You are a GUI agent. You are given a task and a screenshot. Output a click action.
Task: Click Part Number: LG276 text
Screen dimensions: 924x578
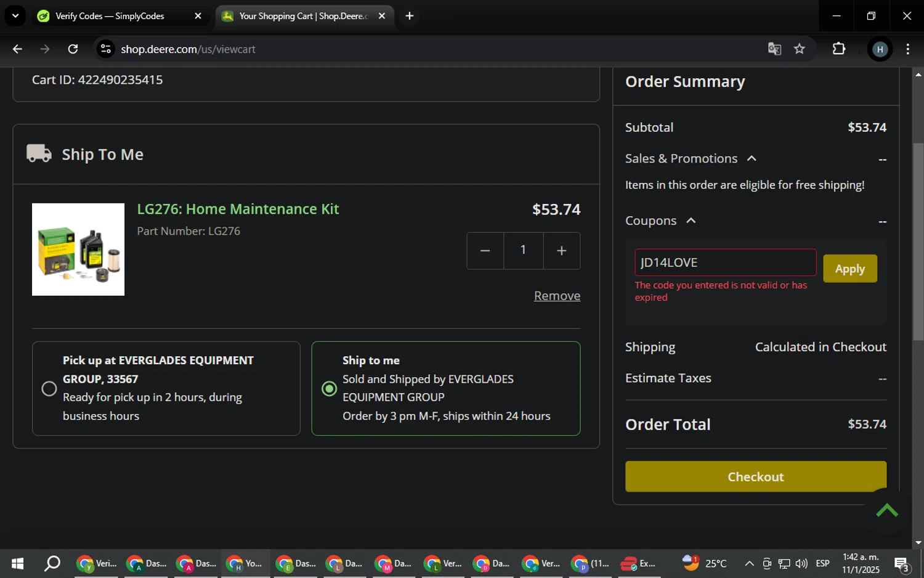click(x=188, y=231)
